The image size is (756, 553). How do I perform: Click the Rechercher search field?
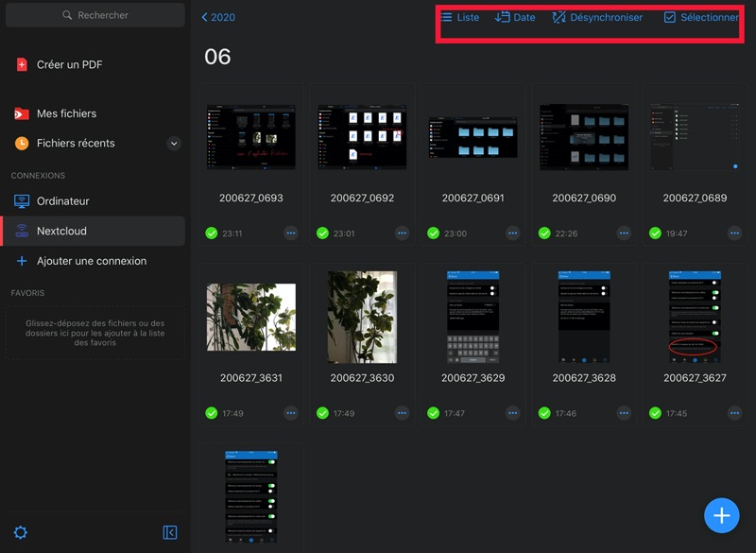click(x=94, y=15)
